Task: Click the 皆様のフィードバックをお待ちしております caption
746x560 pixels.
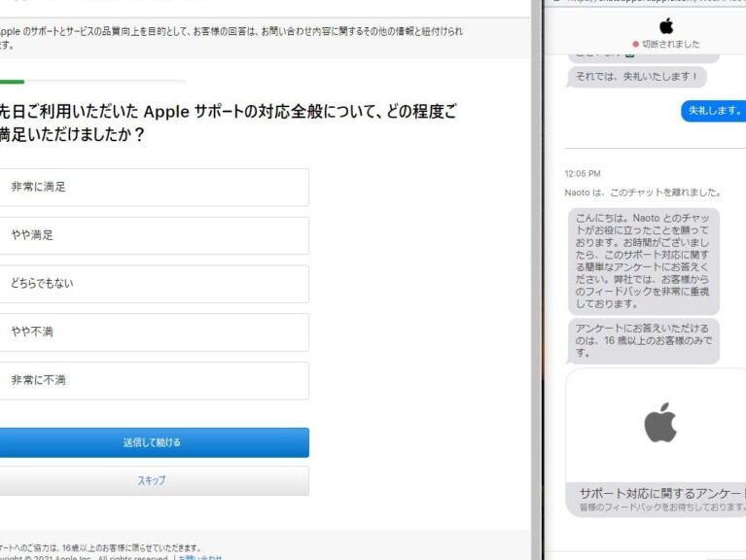Action: click(662, 507)
